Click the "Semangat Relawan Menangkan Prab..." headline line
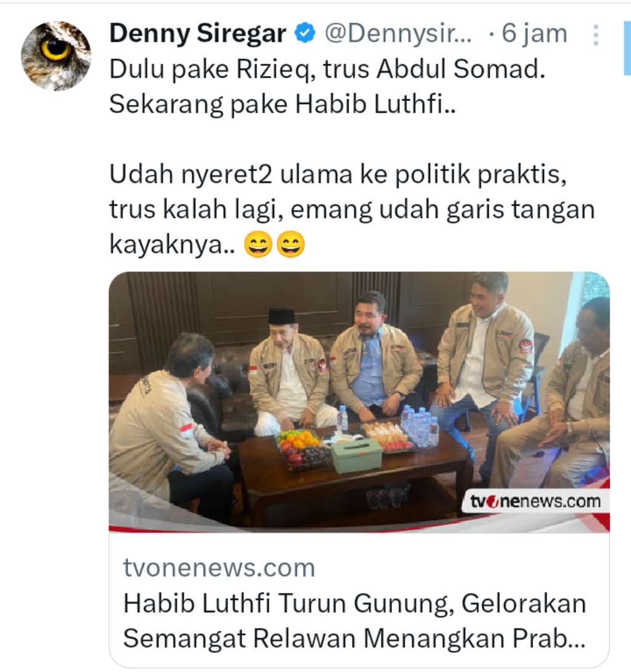 (x=354, y=639)
